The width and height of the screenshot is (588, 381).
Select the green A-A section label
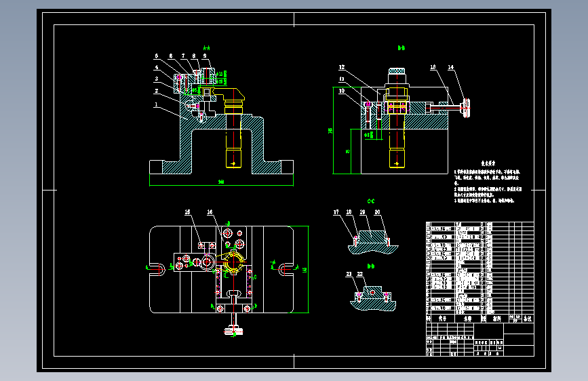(207, 48)
